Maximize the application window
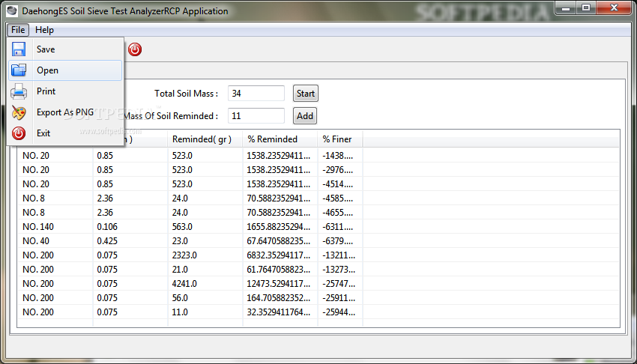 pos(585,7)
